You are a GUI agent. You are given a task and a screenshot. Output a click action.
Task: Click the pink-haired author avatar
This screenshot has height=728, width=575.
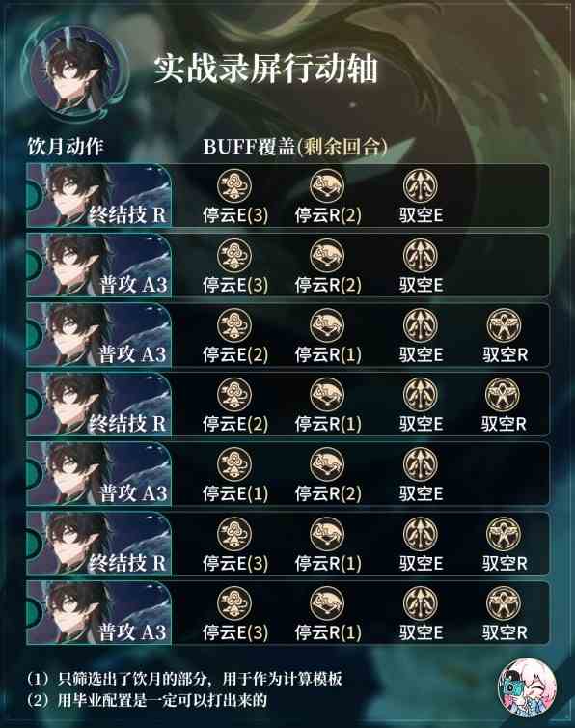pyautogui.click(x=527, y=687)
